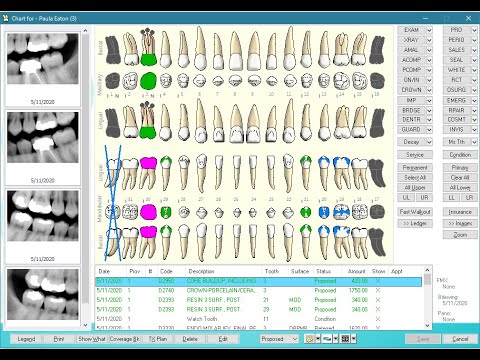The image size is (480, 360).
Task: Select dark missing tooth 17 occlusal view
Action: (377, 212)
